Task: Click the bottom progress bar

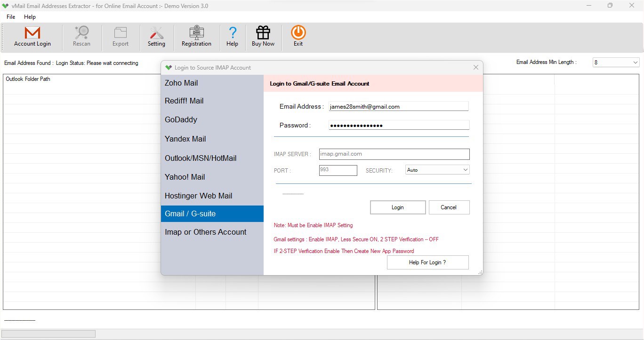Action: click(x=48, y=334)
